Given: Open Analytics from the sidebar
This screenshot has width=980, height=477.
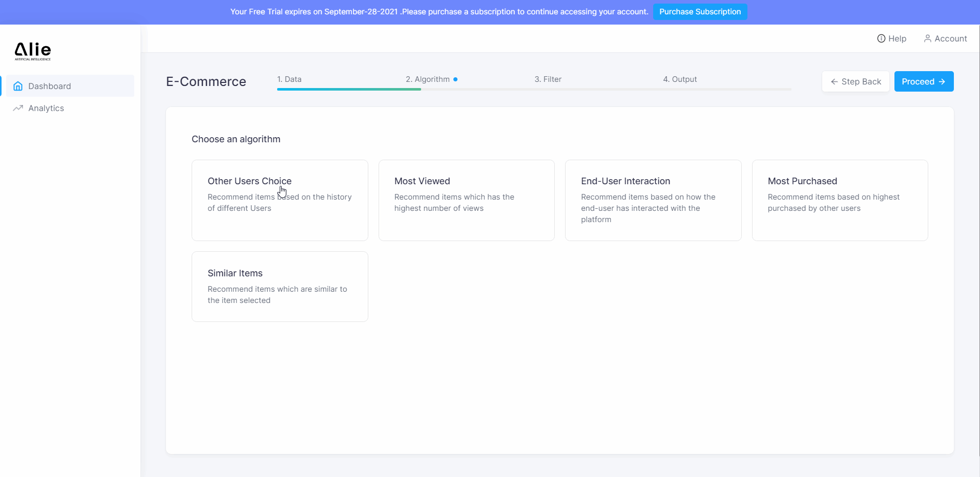Looking at the screenshot, I should click(x=46, y=108).
